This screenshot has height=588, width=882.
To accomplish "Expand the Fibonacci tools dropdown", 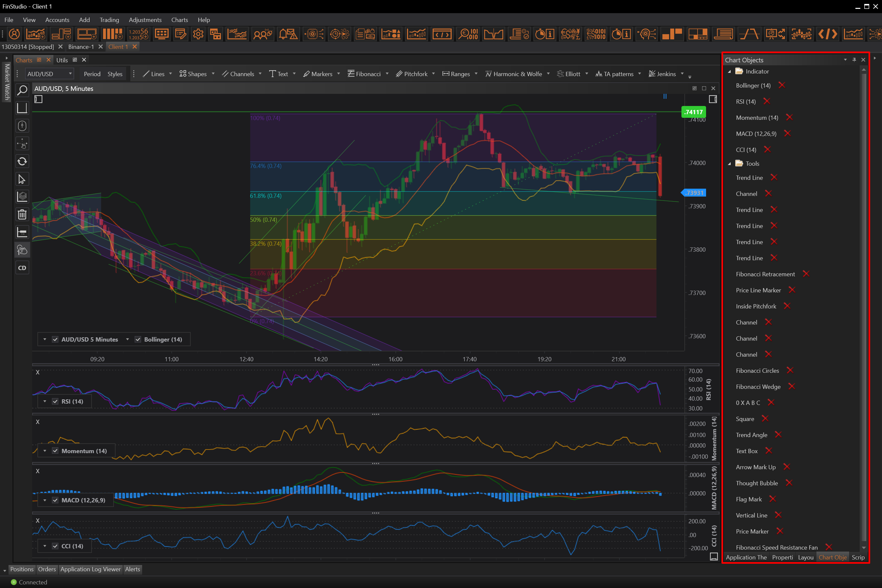I will (387, 74).
